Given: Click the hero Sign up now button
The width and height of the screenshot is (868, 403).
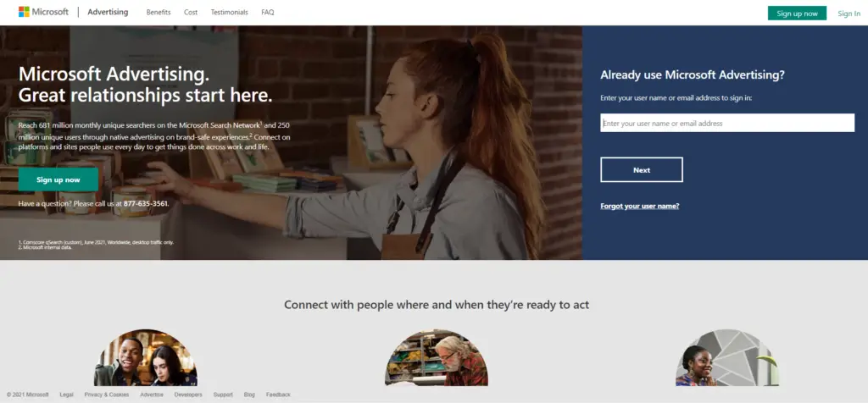Looking at the screenshot, I should coord(58,179).
